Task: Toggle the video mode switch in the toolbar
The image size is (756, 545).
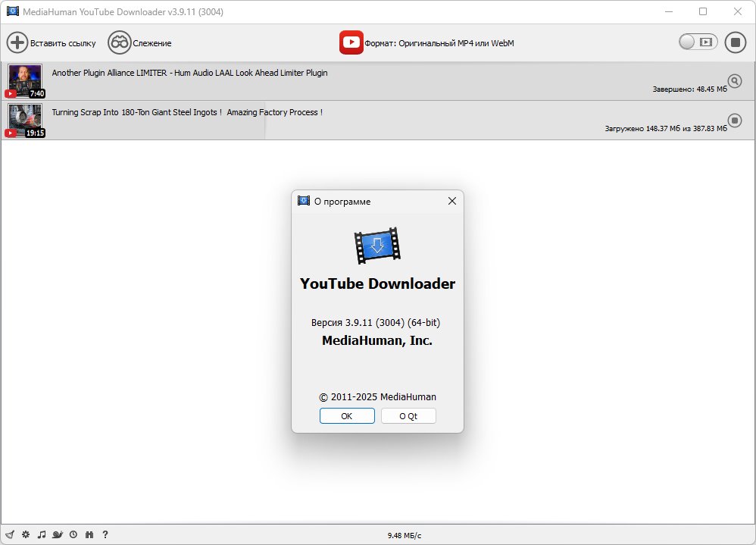Action: (x=697, y=42)
